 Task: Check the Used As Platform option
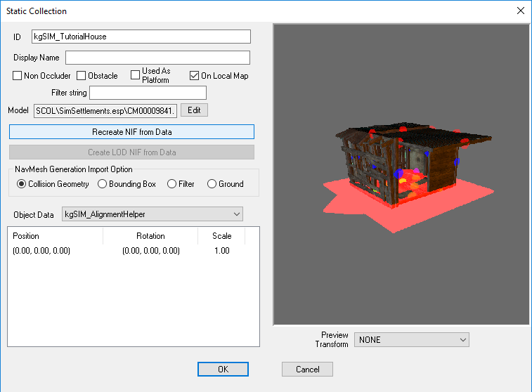135,75
